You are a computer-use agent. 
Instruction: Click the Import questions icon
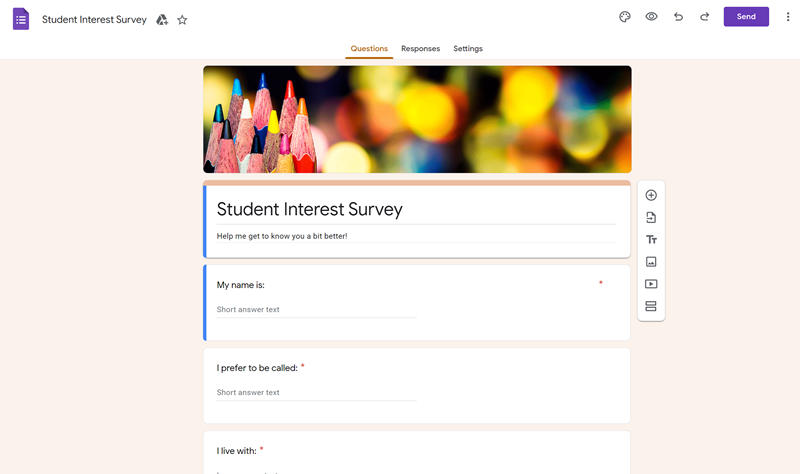click(x=651, y=218)
